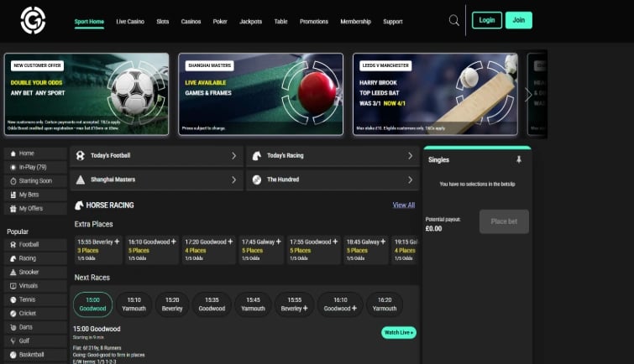Open the Table menu item
The height and width of the screenshot is (364, 634).
point(280,22)
